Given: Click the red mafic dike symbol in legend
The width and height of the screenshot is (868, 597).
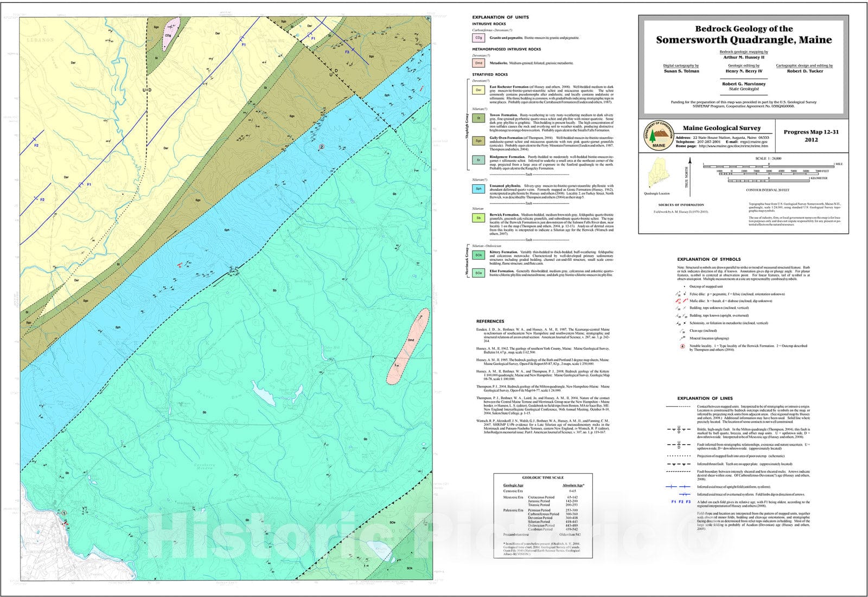Looking at the screenshot, I should click(681, 300).
